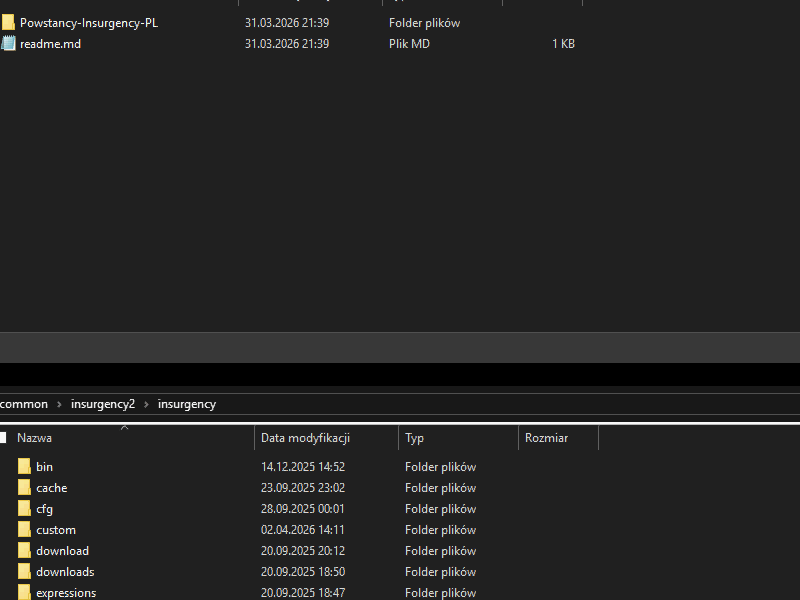The width and height of the screenshot is (800, 600).
Task: Click the readme.md file icon
Action: pos(8,44)
